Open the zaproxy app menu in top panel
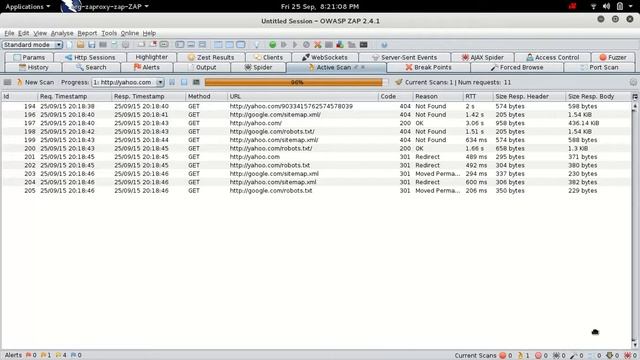This screenshot has height=360, width=640. coord(105,7)
